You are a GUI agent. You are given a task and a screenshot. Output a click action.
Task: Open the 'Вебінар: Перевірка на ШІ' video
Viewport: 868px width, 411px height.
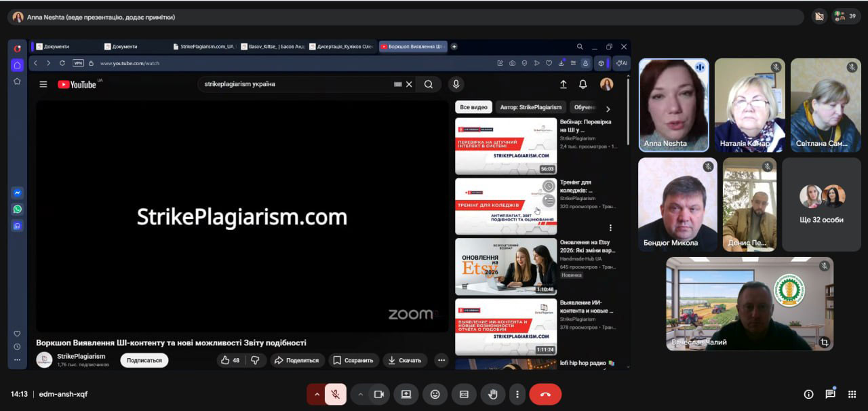[x=505, y=146]
